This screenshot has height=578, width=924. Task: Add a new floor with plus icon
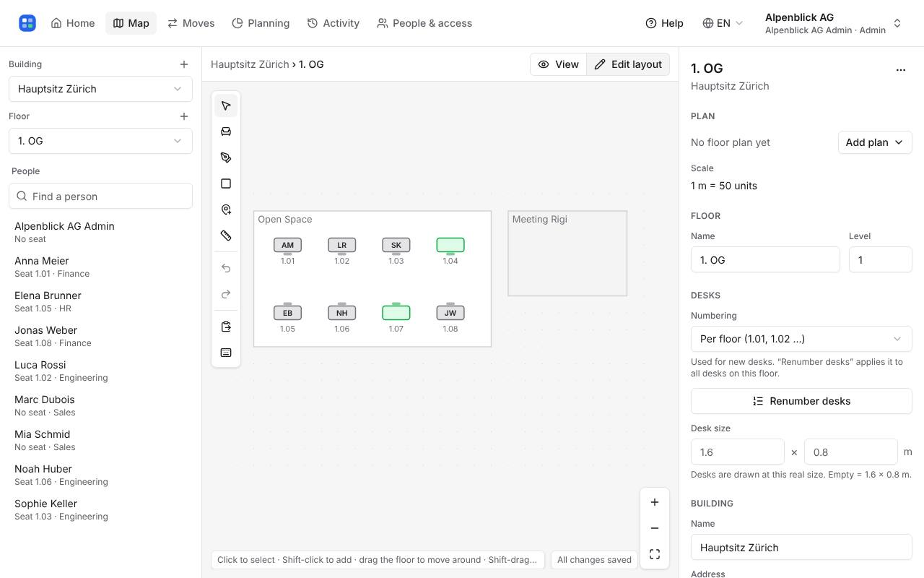(x=184, y=116)
